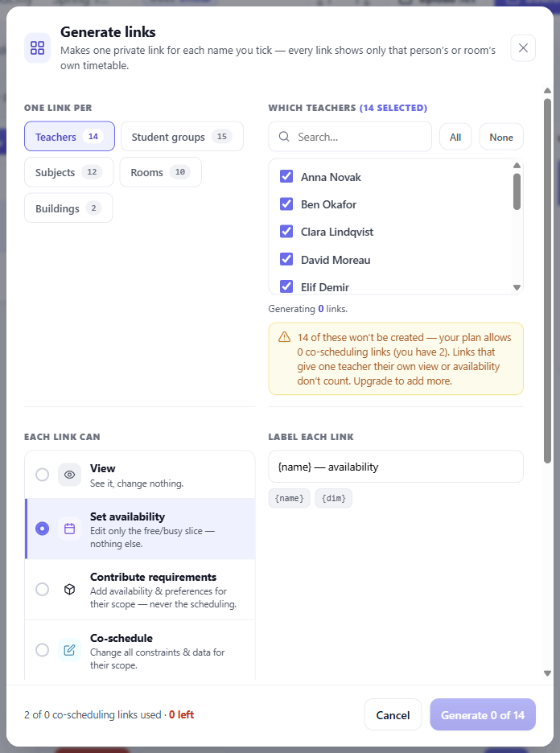Click the David Moreau name label
Viewport: 560px width, 753px height.
click(x=336, y=260)
